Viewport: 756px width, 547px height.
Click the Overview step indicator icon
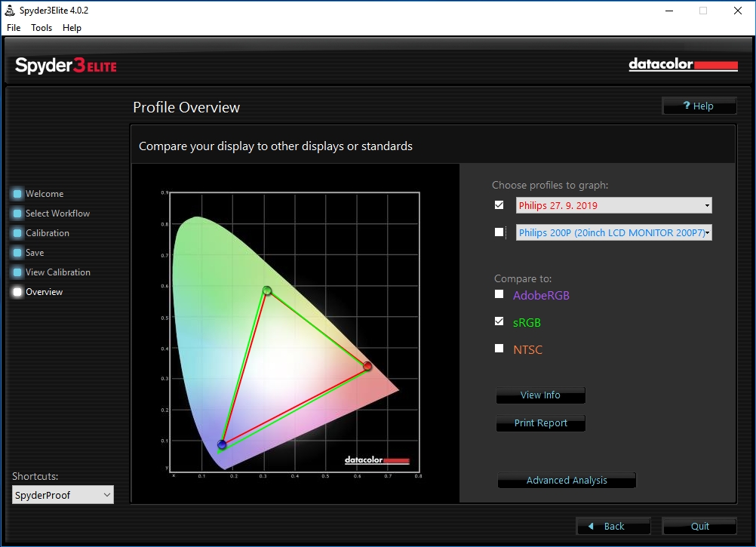[x=17, y=292]
